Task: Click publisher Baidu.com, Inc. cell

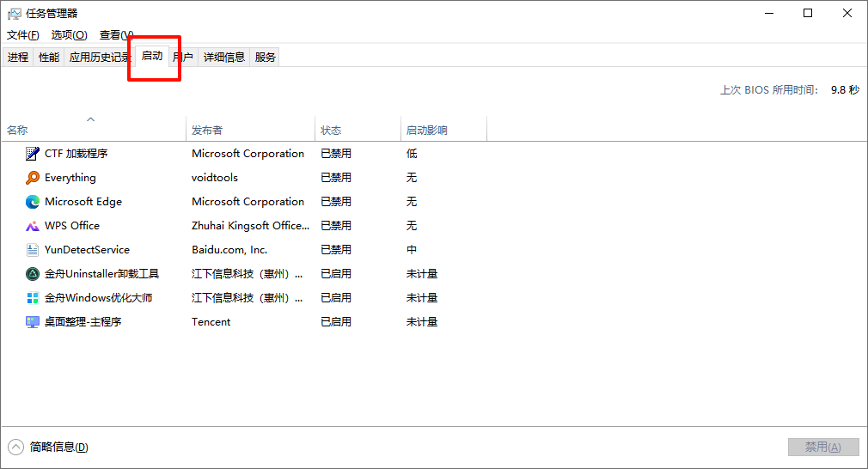Action: point(229,250)
